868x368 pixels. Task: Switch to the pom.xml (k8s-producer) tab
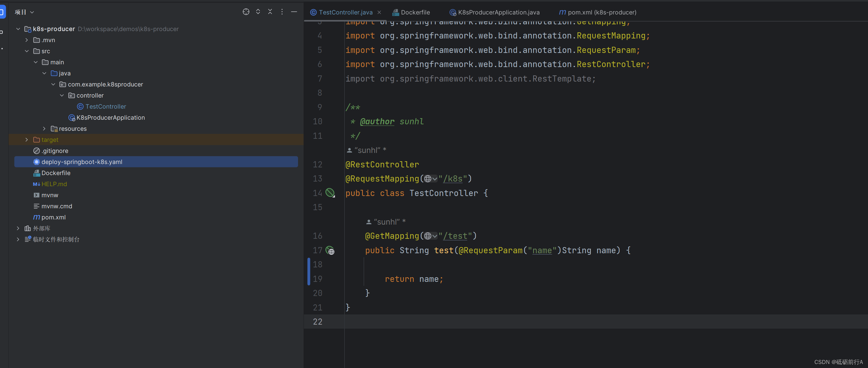598,13
